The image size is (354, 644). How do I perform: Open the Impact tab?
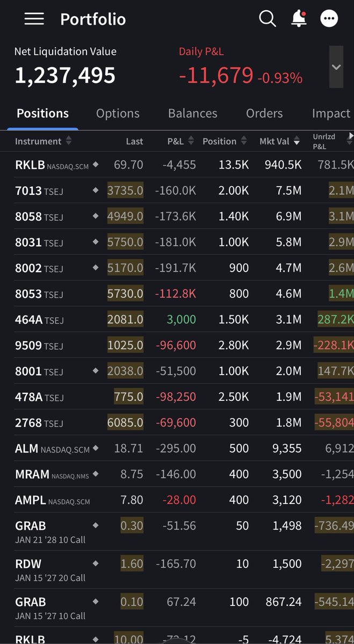click(331, 113)
